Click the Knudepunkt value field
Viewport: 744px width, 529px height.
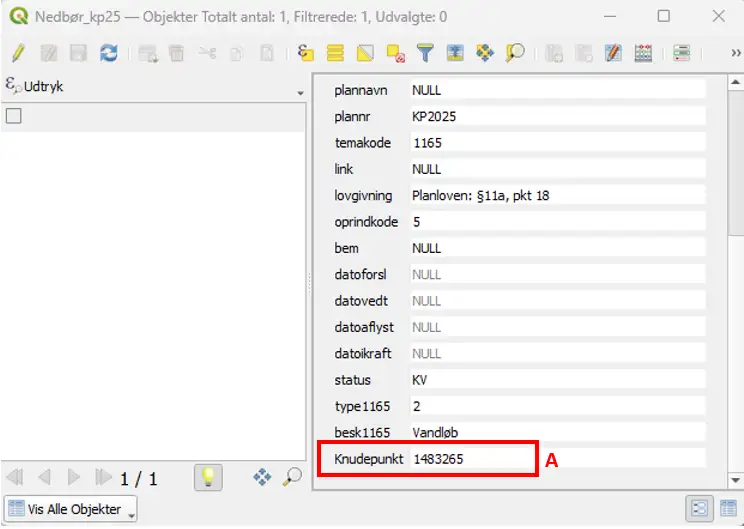pyautogui.click(x=557, y=459)
